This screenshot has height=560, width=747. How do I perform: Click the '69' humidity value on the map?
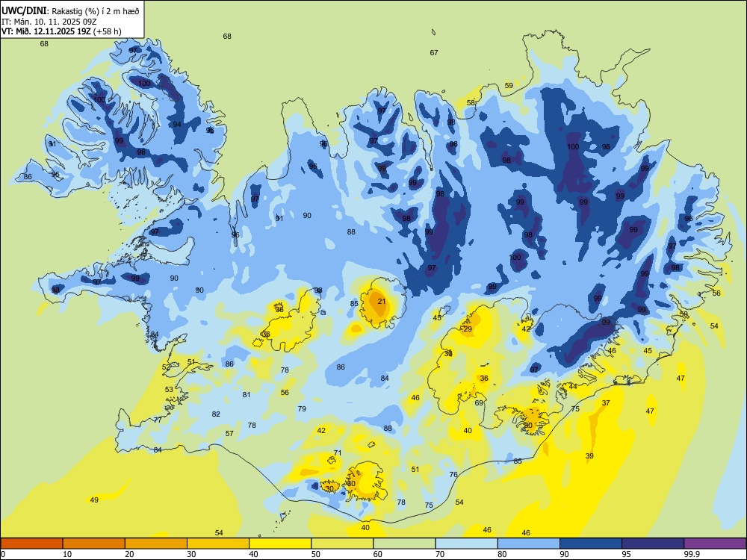click(x=480, y=403)
